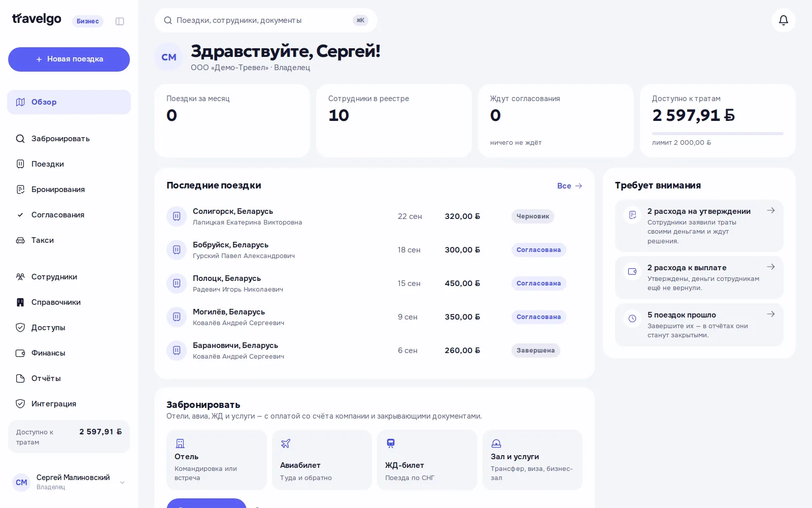812x508 pixels.
Task: Open Согласования in the sidebar
Action: (x=69, y=215)
